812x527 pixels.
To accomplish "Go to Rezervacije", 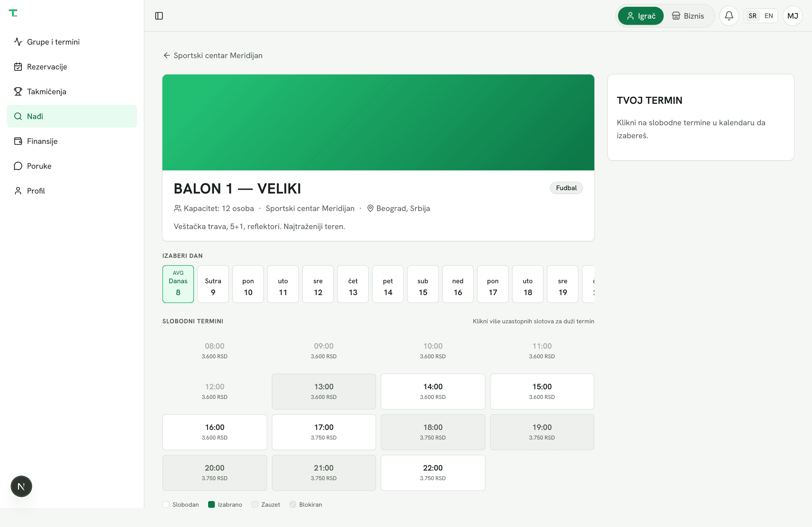I will (x=72, y=67).
